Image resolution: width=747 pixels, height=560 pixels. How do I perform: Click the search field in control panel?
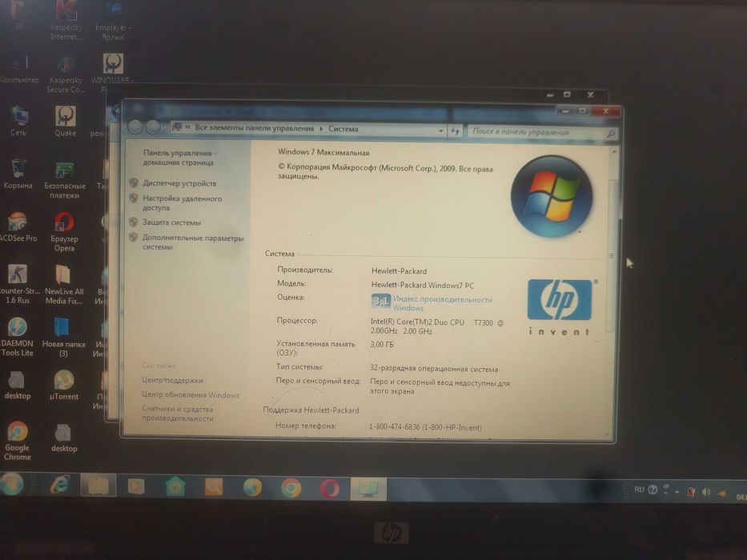537,132
